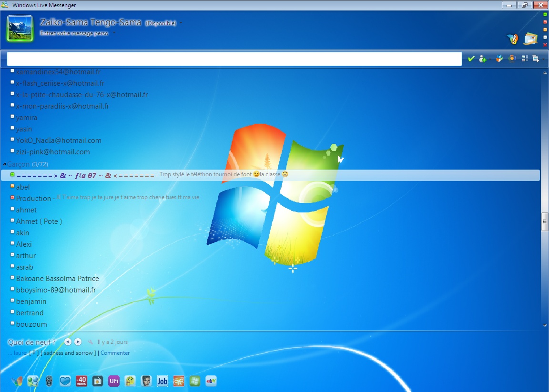The width and height of the screenshot is (549, 392).
Task: Open the blue heart tab icon
Action: tap(65, 381)
